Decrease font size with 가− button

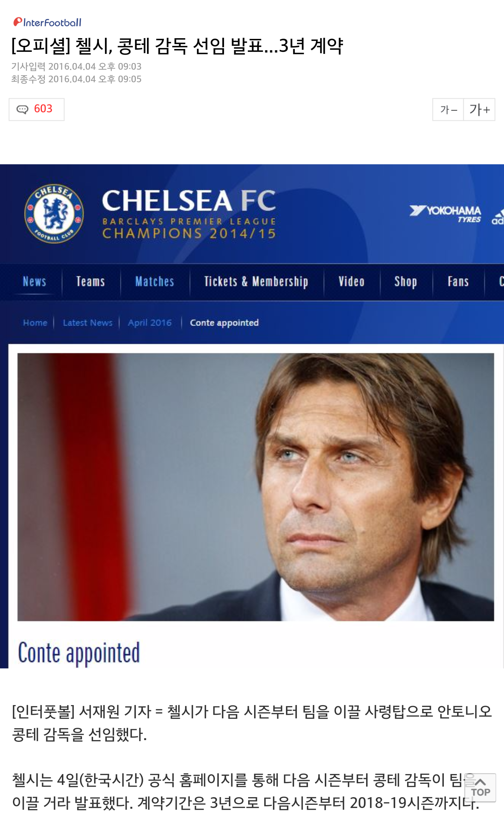448,110
